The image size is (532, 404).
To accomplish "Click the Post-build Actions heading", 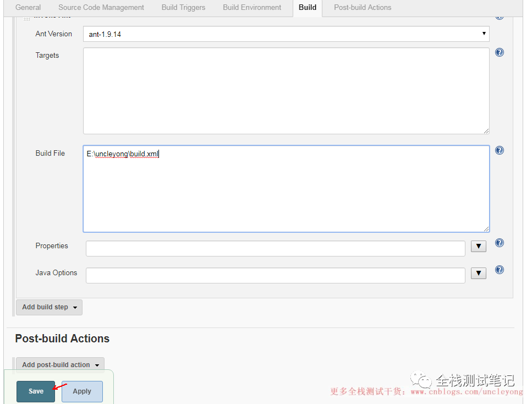I will [x=62, y=339].
